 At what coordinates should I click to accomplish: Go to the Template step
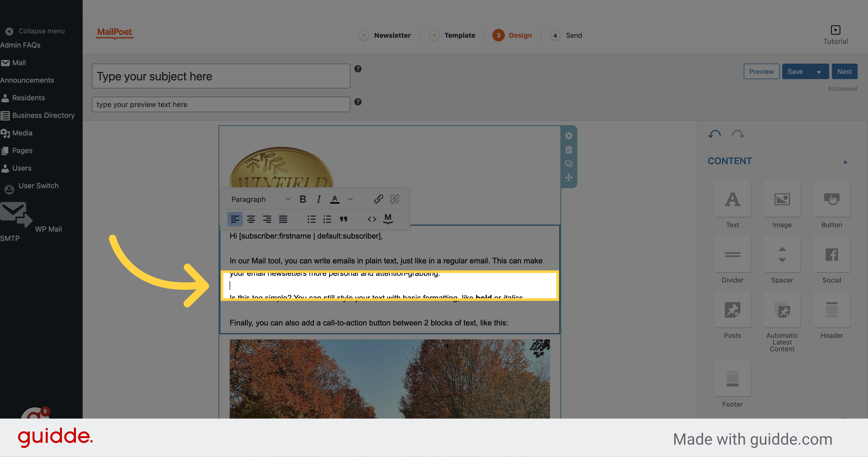(459, 35)
